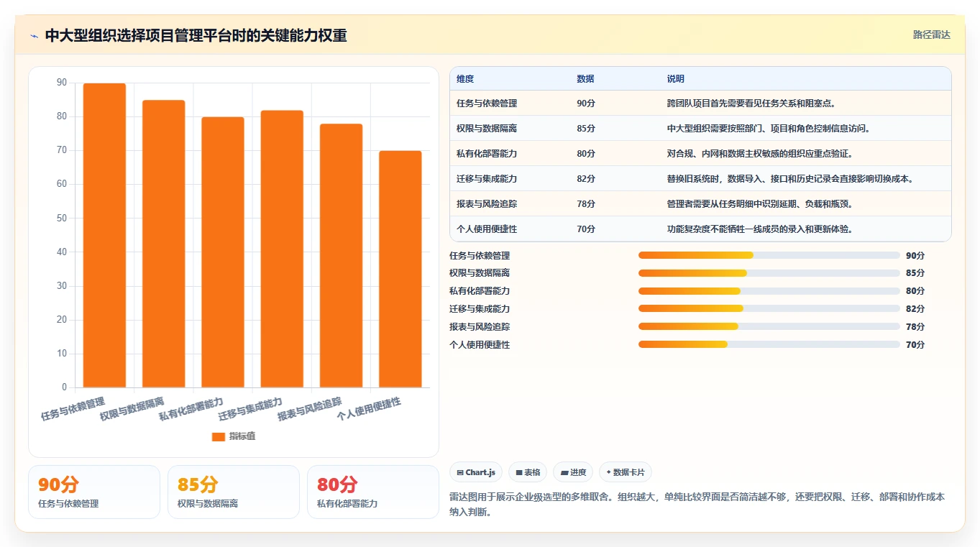Click the 报表与风险追踪 78分 progress bar
The height and width of the screenshot is (547, 980).
click(769, 326)
